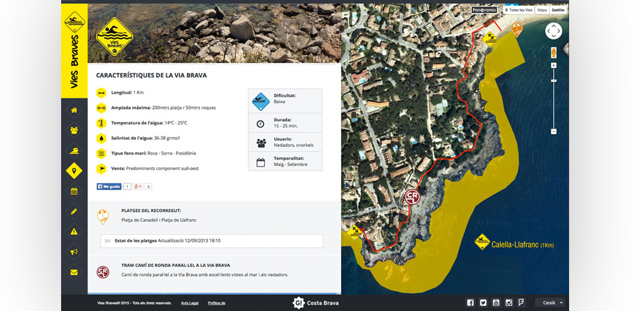
Task: Toggle the Panoramio photo layer
Action: coord(484,10)
